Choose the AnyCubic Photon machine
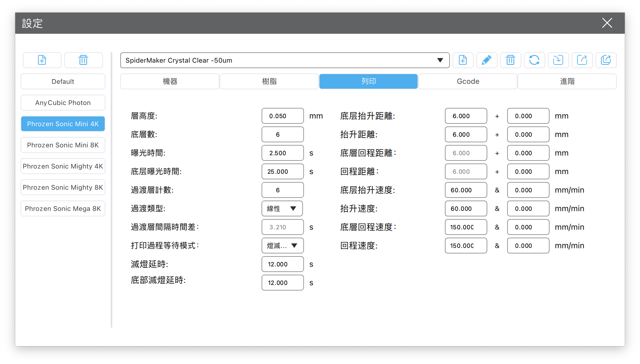 63,103
